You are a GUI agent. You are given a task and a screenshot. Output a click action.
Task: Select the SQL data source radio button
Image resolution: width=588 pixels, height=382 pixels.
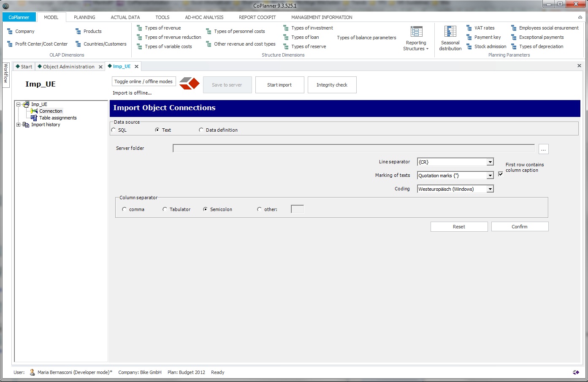coord(114,130)
